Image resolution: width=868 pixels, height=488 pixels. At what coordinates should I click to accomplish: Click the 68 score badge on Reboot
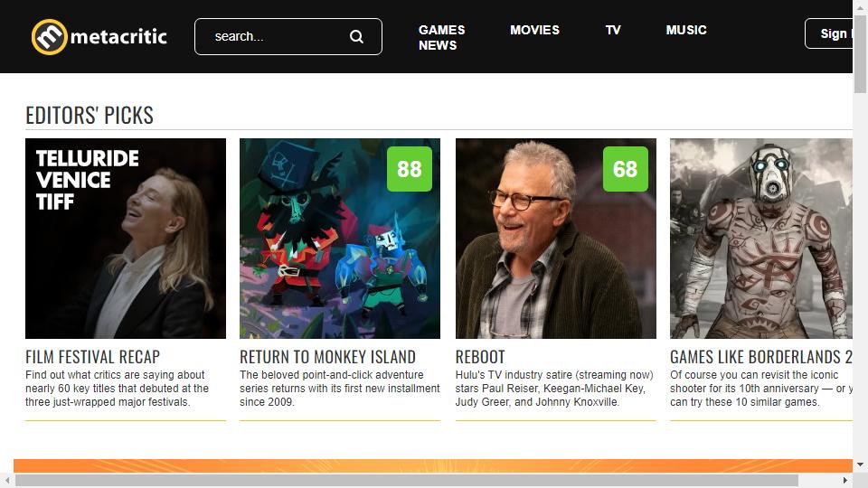pos(625,169)
